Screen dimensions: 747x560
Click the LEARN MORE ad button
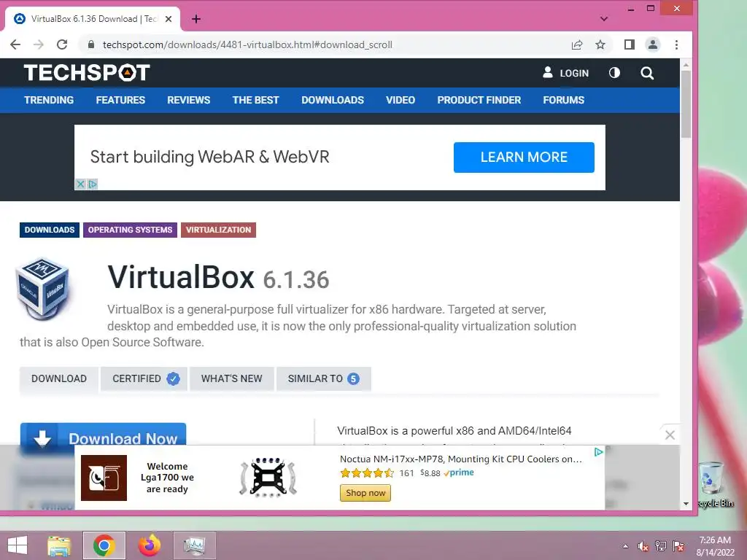point(524,157)
